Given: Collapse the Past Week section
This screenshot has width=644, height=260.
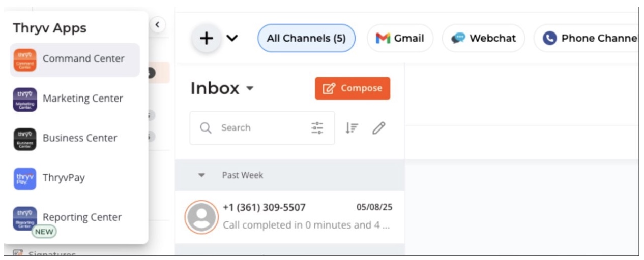Looking at the screenshot, I should pyautogui.click(x=201, y=175).
